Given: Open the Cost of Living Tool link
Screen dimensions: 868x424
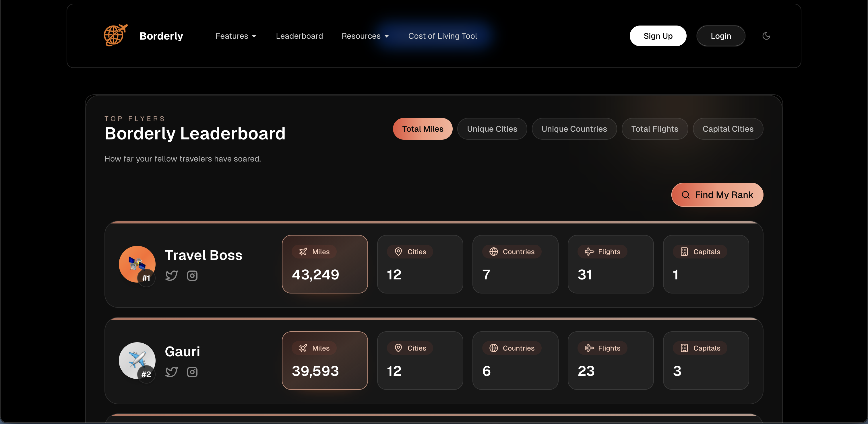Looking at the screenshot, I should click(442, 36).
